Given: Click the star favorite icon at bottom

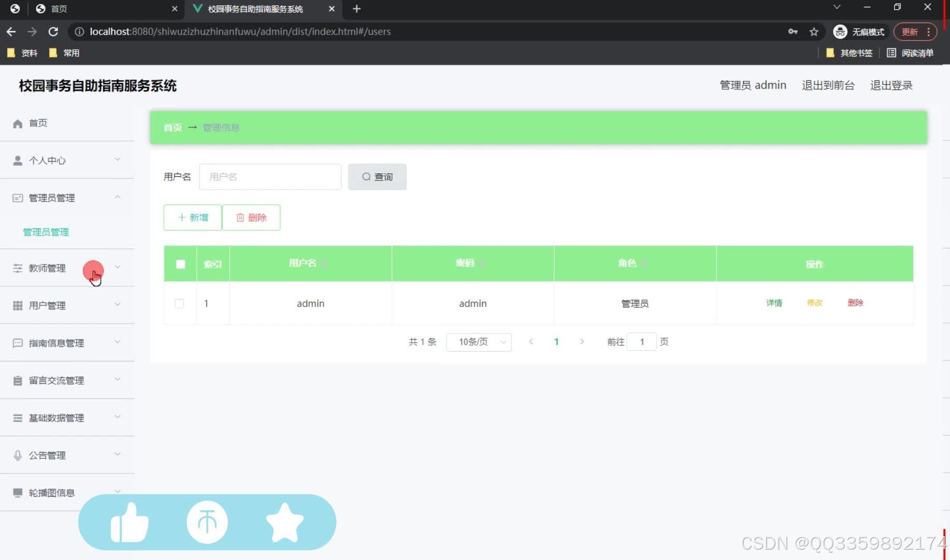Looking at the screenshot, I should [x=285, y=522].
